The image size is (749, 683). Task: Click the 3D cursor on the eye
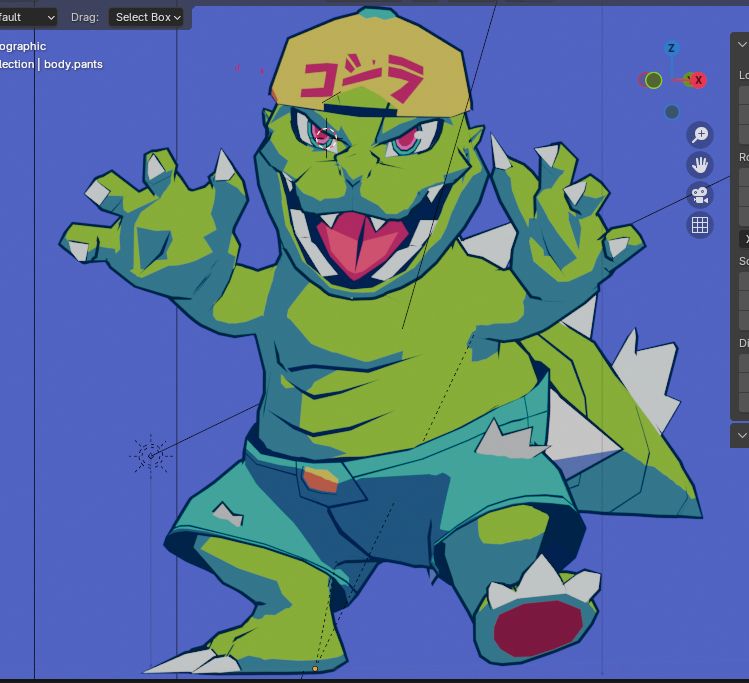[327, 140]
